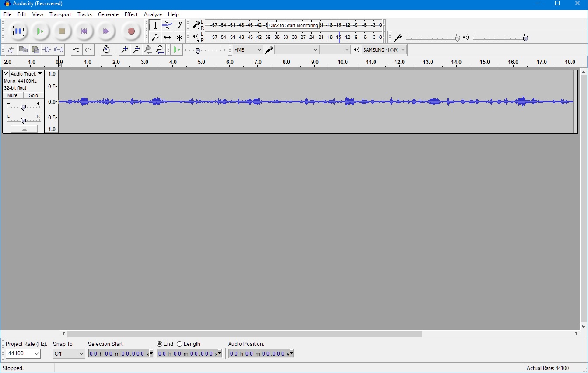
Task: Activate the Multi-Tool asterisk icon
Action: coord(179,38)
